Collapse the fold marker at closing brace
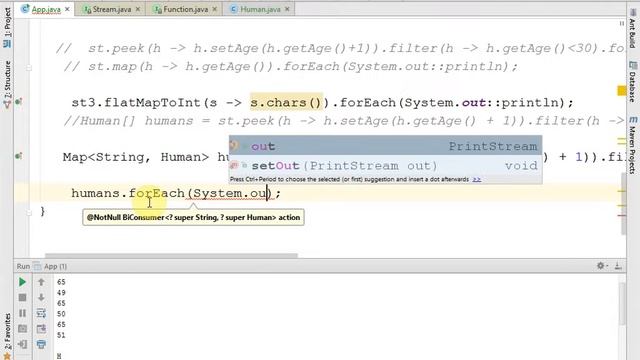The image size is (640, 360). pos(29,212)
